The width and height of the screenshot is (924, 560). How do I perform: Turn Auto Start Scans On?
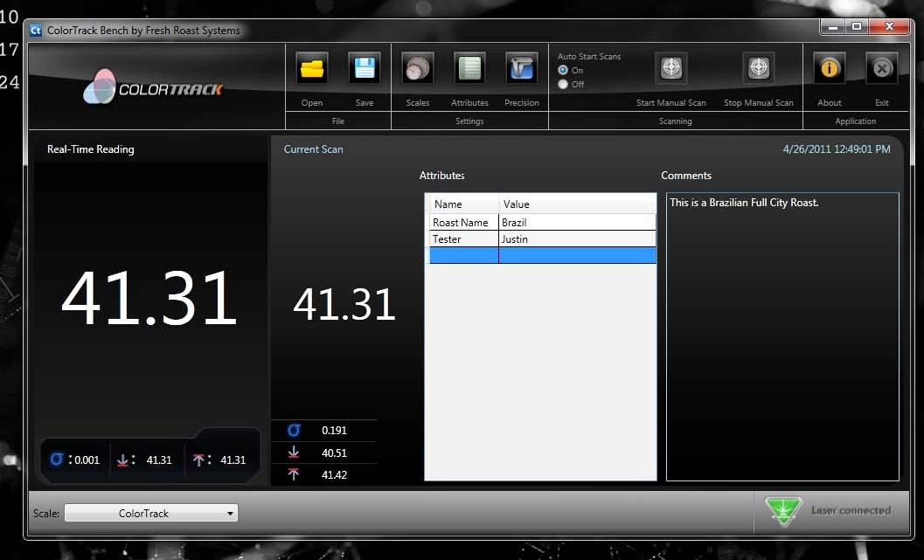pos(563,70)
